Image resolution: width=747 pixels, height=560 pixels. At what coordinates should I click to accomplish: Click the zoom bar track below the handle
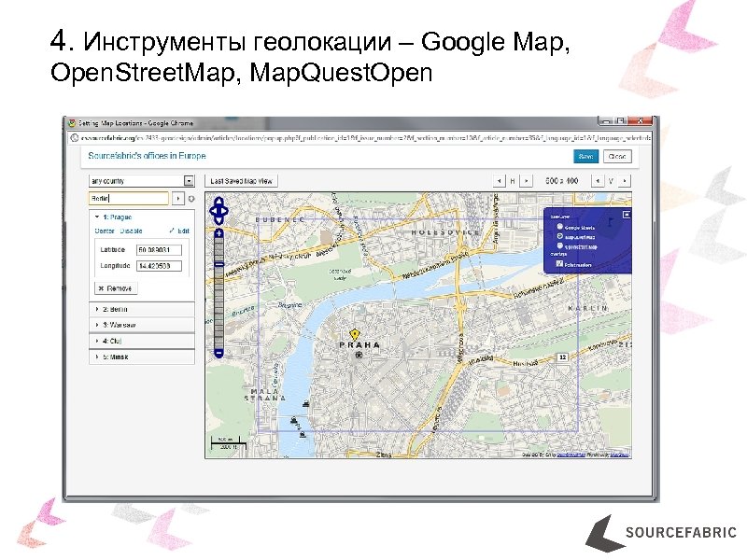coord(218,310)
